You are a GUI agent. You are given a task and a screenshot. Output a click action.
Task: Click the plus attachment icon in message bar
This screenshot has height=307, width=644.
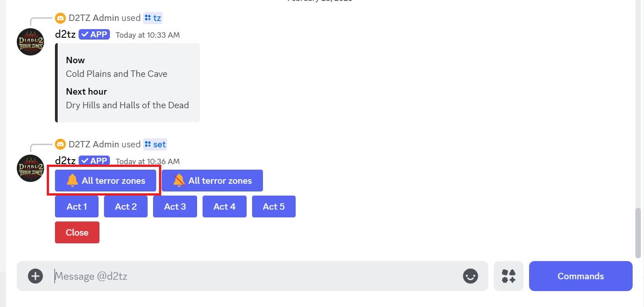coord(35,276)
